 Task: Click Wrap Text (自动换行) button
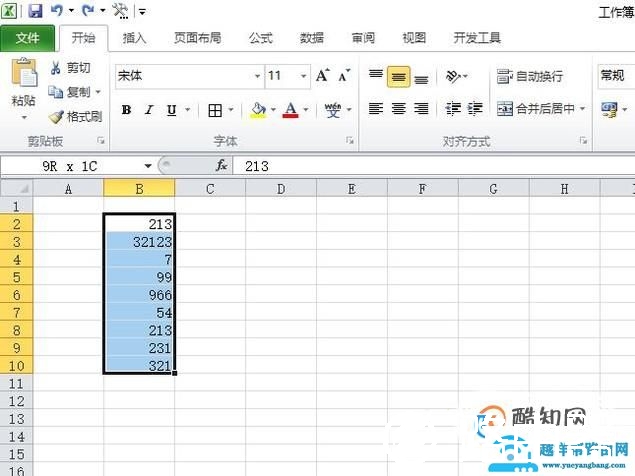point(530,76)
